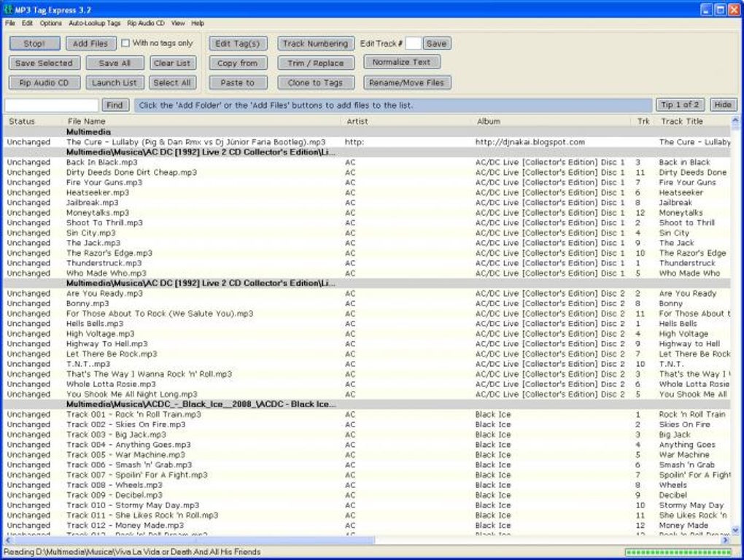Sort by the Track Title column header
This screenshot has height=560, width=744.
point(694,121)
